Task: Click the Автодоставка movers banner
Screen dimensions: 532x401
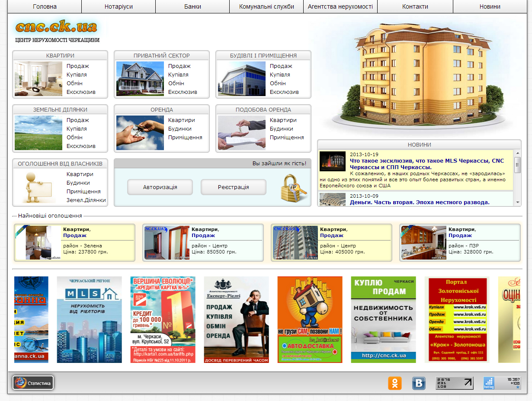Action: point(310,320)
